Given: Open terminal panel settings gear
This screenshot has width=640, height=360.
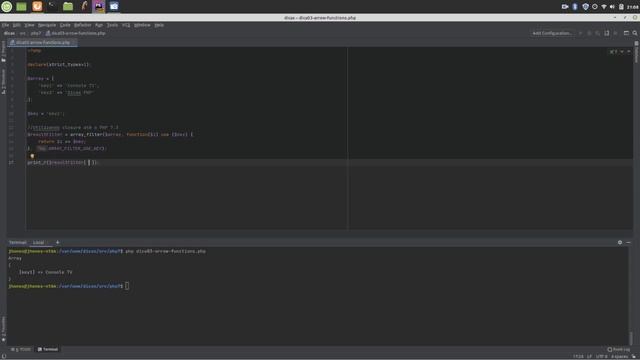Looking at the screenshot, I should [620, 242].
